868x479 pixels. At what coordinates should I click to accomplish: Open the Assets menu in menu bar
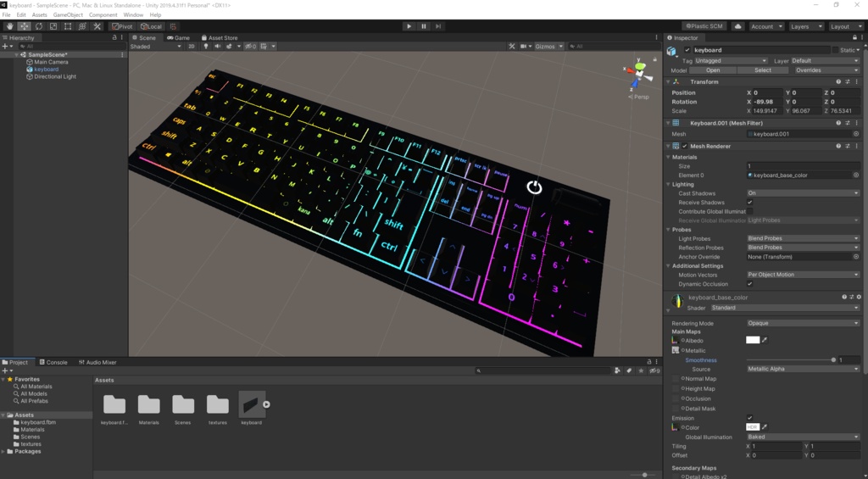(39, 15)
